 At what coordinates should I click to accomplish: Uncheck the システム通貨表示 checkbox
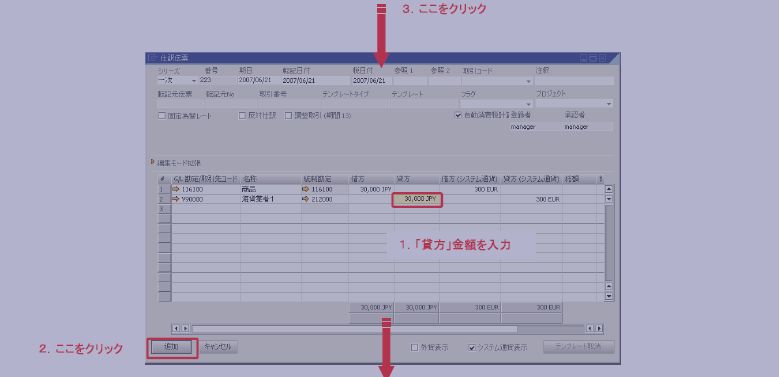point(472,348)
